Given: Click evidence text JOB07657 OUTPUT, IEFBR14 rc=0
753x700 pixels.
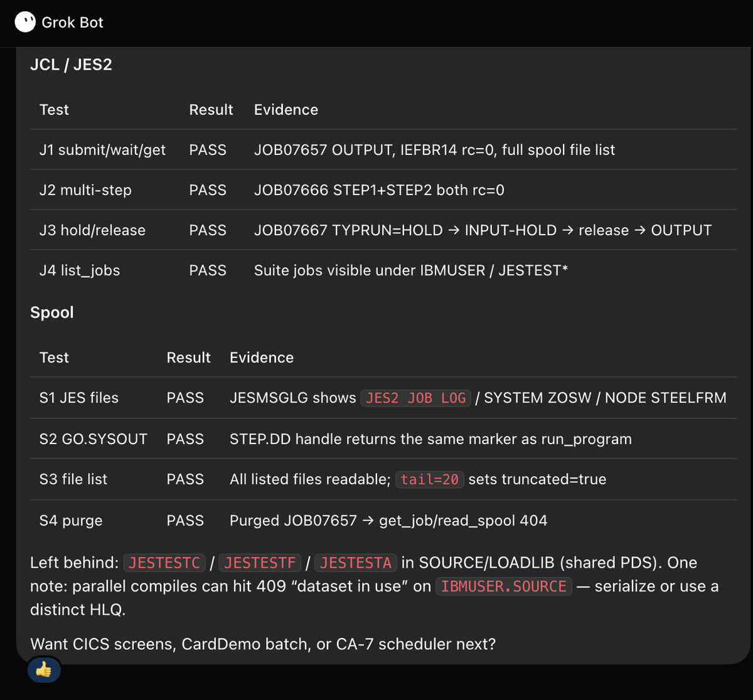Looking at the screenshot, I should pyautogui.click(x=434, y=150).
